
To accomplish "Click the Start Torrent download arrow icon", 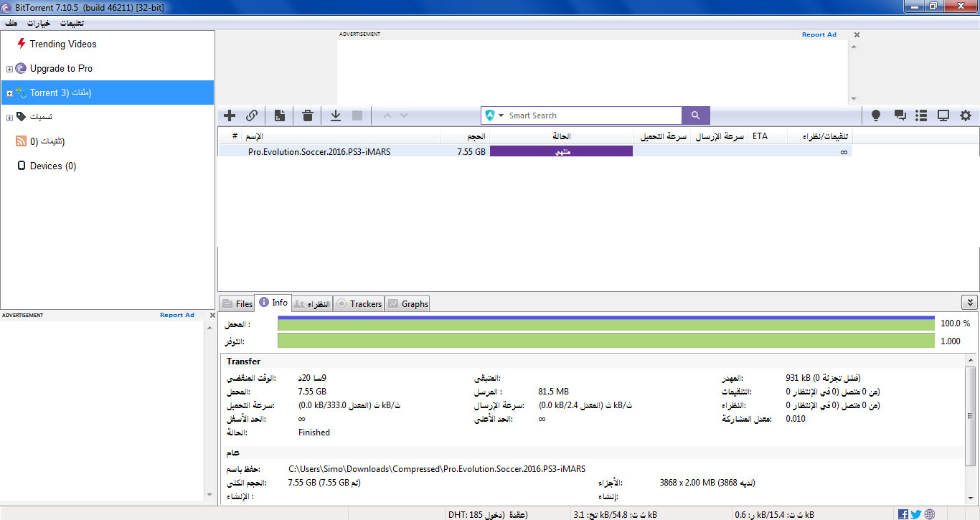I will (335, 115).
